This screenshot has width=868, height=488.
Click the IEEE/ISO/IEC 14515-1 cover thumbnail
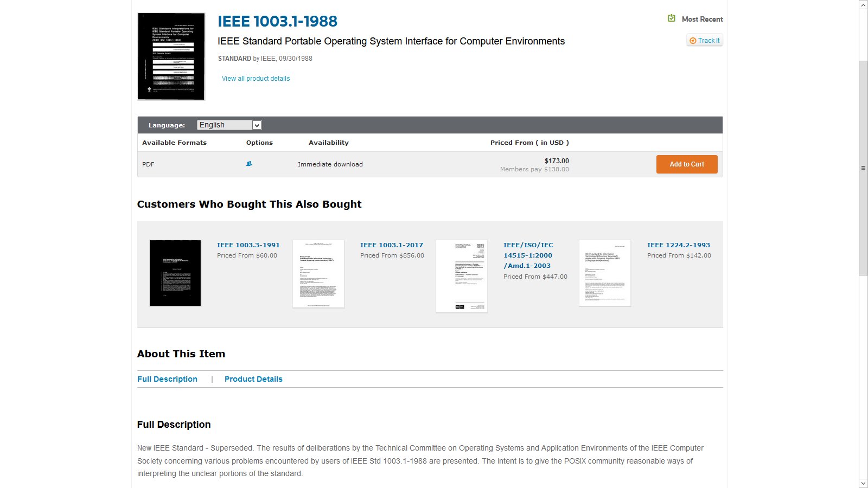[x=462, y=276]
